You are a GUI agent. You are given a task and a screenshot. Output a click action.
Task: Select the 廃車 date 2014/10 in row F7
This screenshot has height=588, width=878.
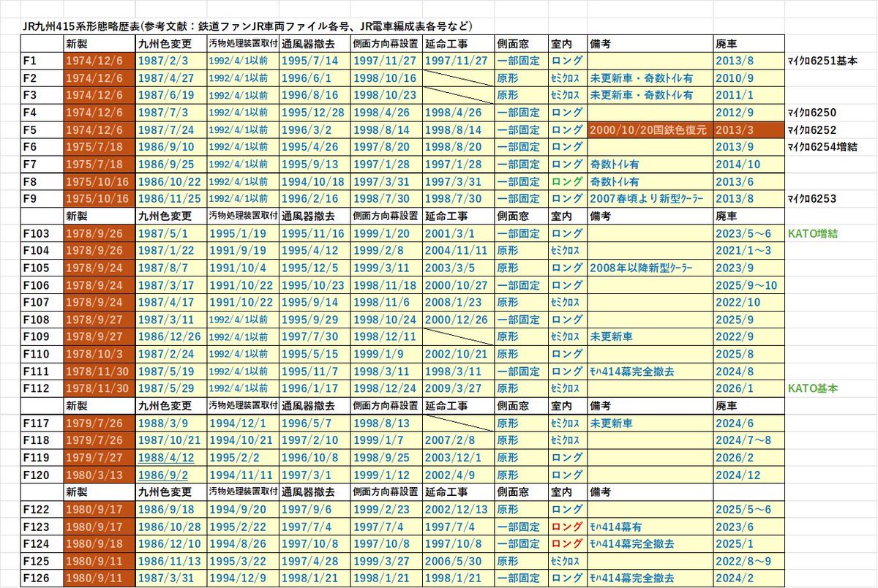pos(749,165)
